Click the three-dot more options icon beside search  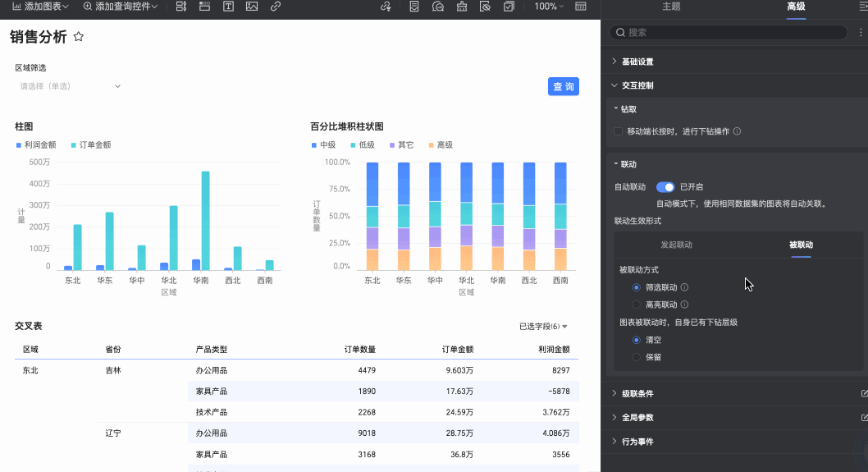pyautogui.click(x=860, y=33)
